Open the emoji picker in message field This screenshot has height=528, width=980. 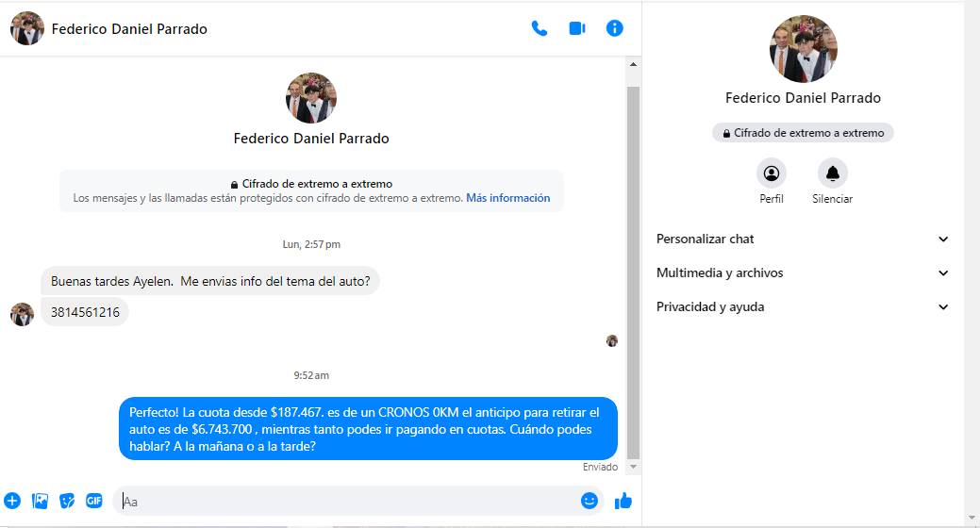pyautogui.click(x=590, y=501)
